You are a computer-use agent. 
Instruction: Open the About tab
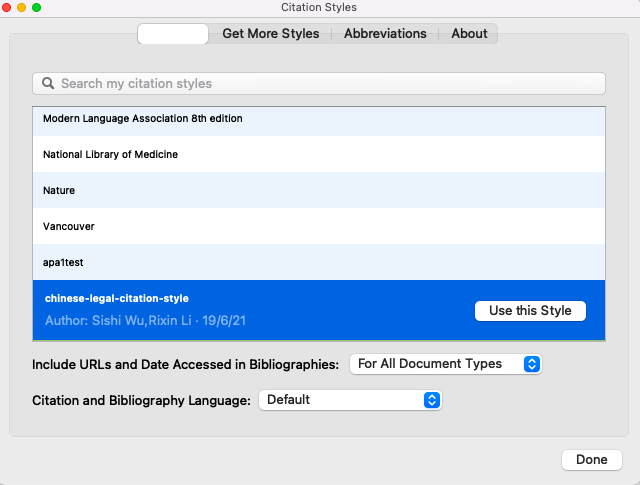point(469,33)
